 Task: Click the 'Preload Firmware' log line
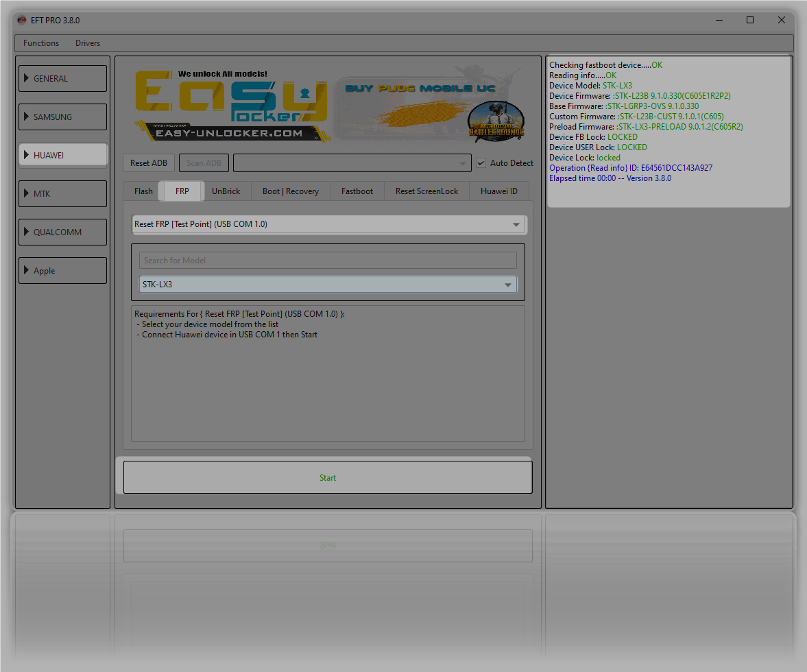click(646, 127)
